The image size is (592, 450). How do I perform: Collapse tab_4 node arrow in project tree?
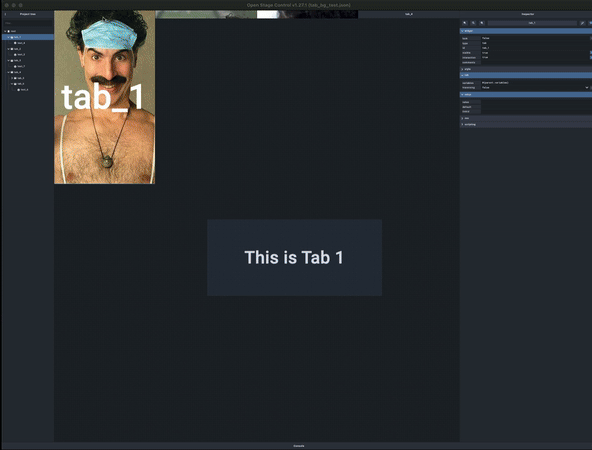8,72
